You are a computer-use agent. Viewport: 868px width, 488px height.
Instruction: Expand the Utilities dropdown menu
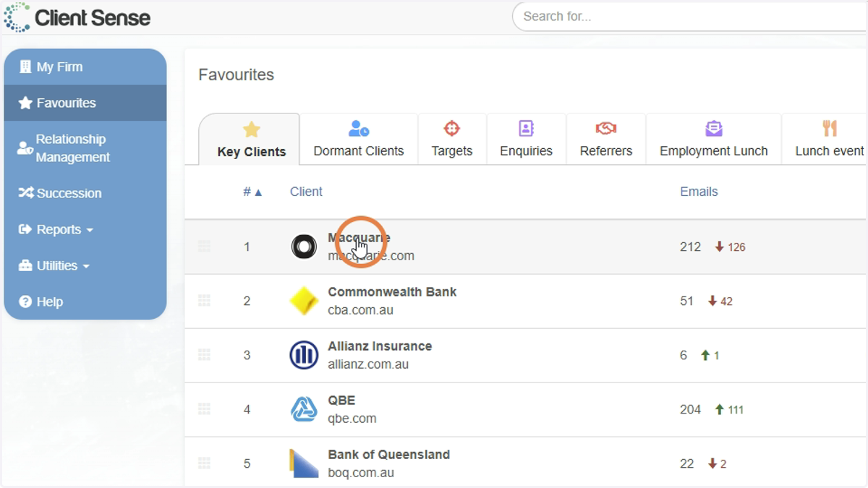[x=85, y=265]
